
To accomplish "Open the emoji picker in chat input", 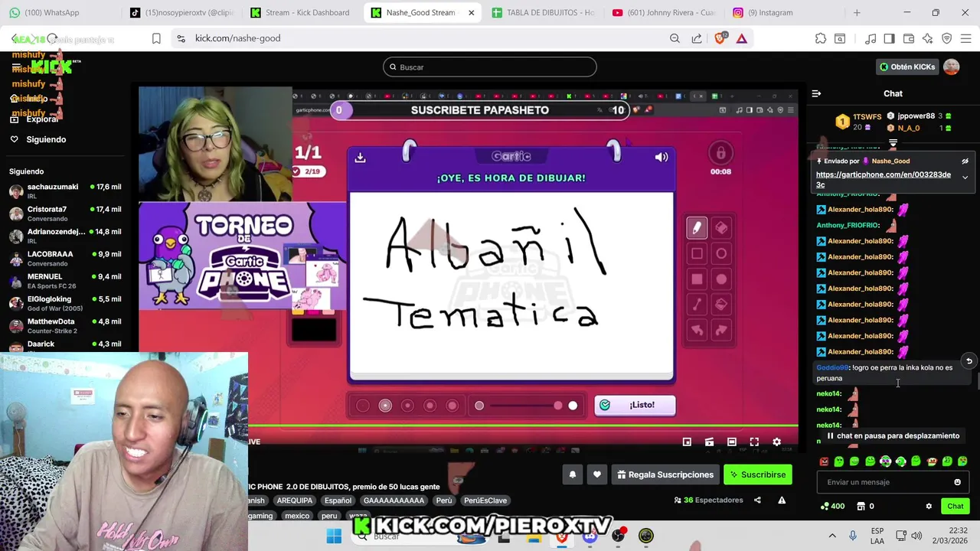I will point(957,482).
